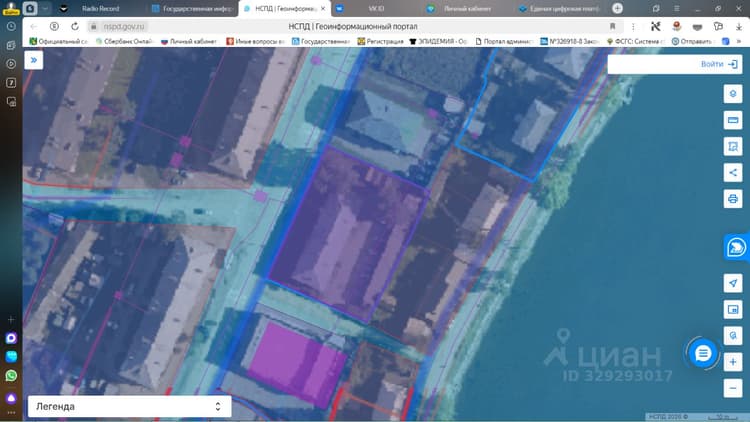The image size is (750, 422).
Task: Print the map using the printer icon
Action: click(733, 199)
